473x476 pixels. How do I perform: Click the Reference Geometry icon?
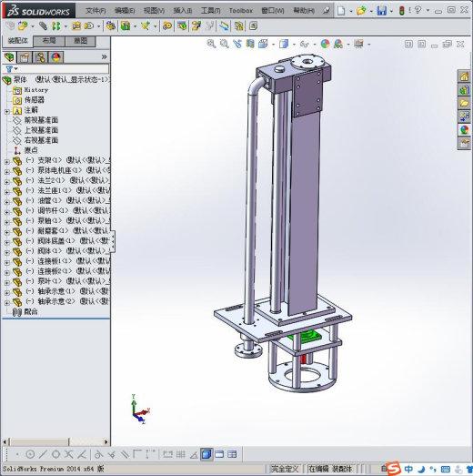(146, 26)
